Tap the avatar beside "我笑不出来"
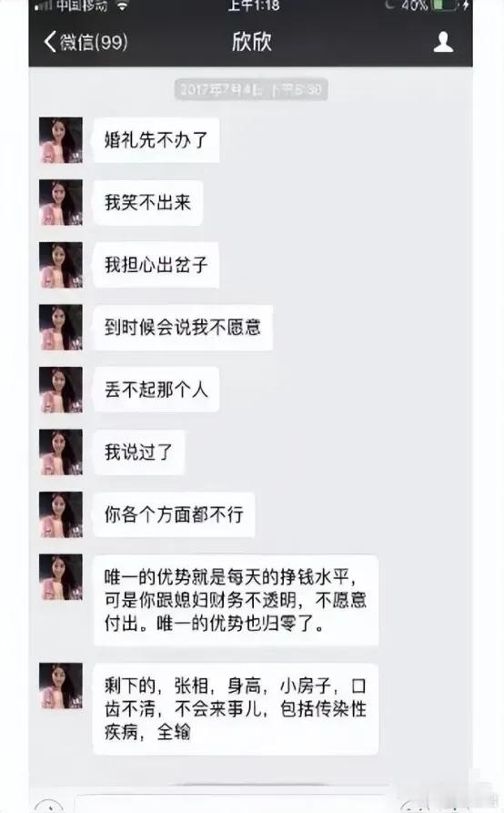 coord(61,202)
